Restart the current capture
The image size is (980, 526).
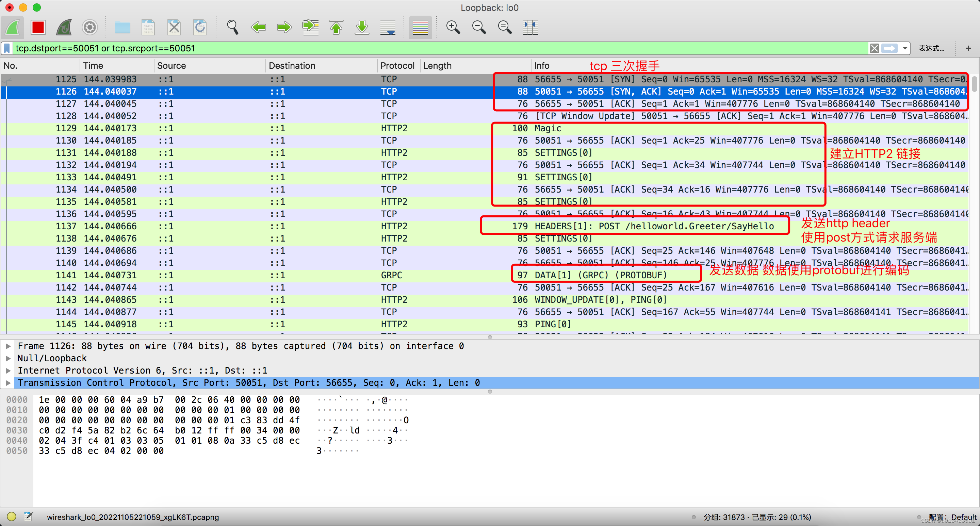coord(64,27)
